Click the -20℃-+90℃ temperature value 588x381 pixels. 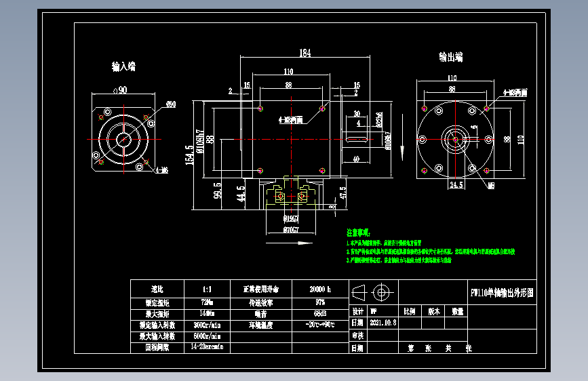pos(320,325)
